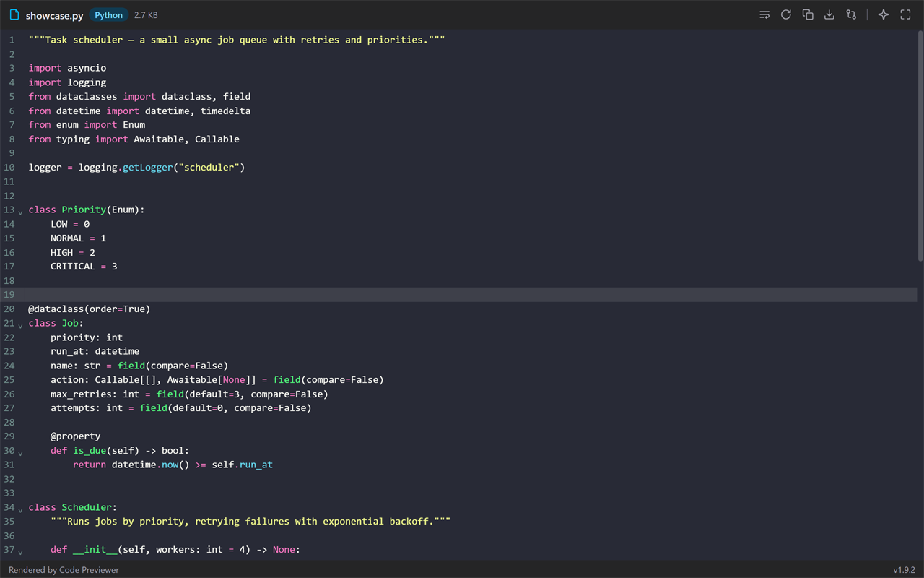924x578 pixels.
Task: Open the git compare branch icon
Action: [851, 14]
